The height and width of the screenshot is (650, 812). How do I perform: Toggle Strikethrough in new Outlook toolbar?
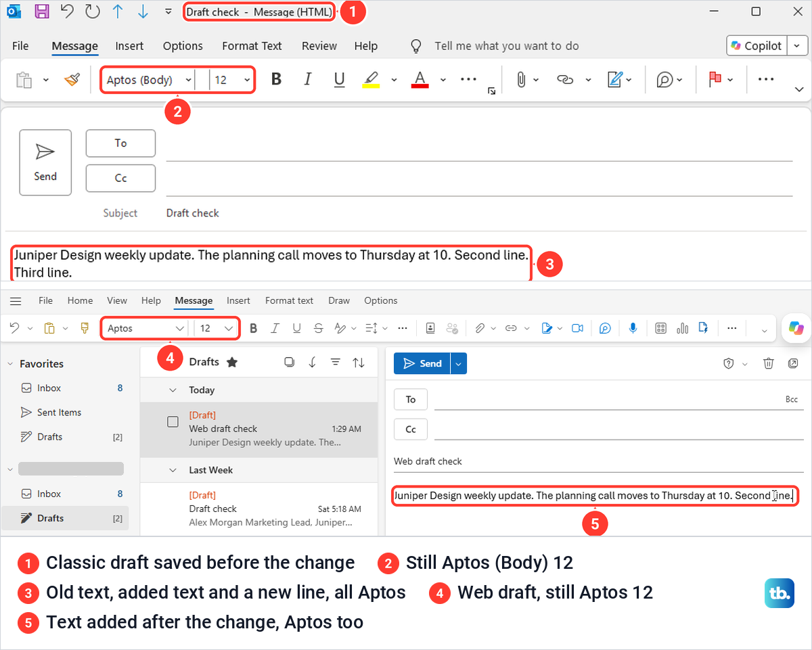[319, 328]
